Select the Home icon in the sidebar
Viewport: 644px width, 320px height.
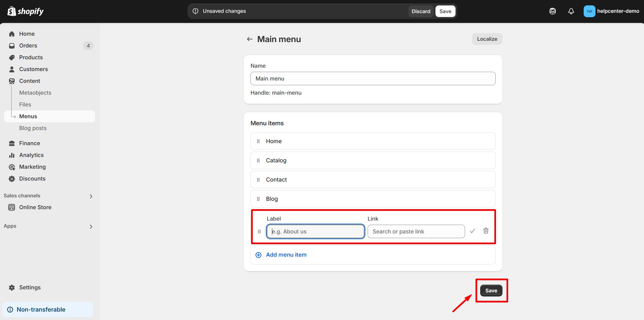12,34
